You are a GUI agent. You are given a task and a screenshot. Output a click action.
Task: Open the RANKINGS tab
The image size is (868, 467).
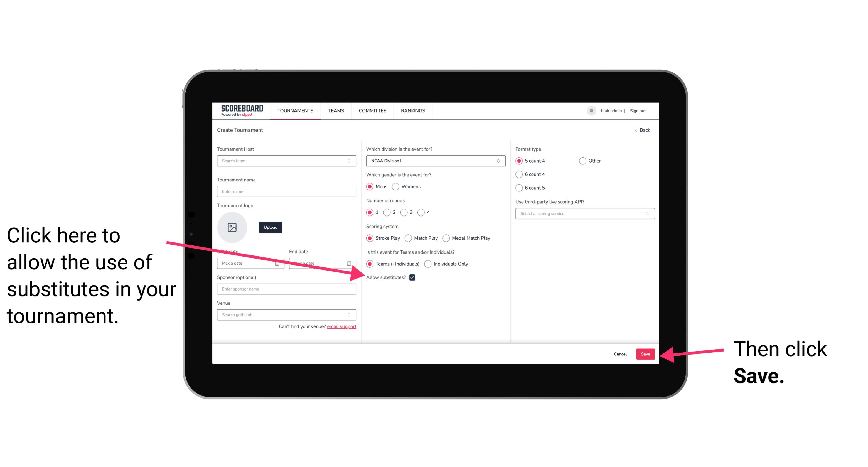click(413, 110)
